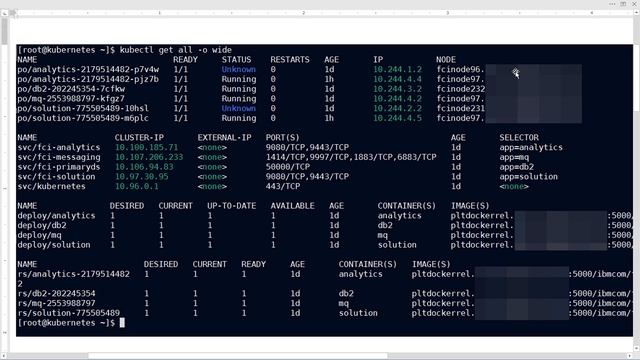640x360 pixels.
Task: Click the cursor block at the final prompt
Action: pos(122,323)
